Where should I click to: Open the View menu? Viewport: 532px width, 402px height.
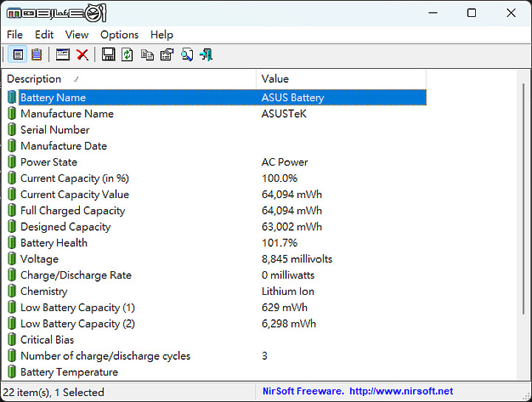pos(77,35)
